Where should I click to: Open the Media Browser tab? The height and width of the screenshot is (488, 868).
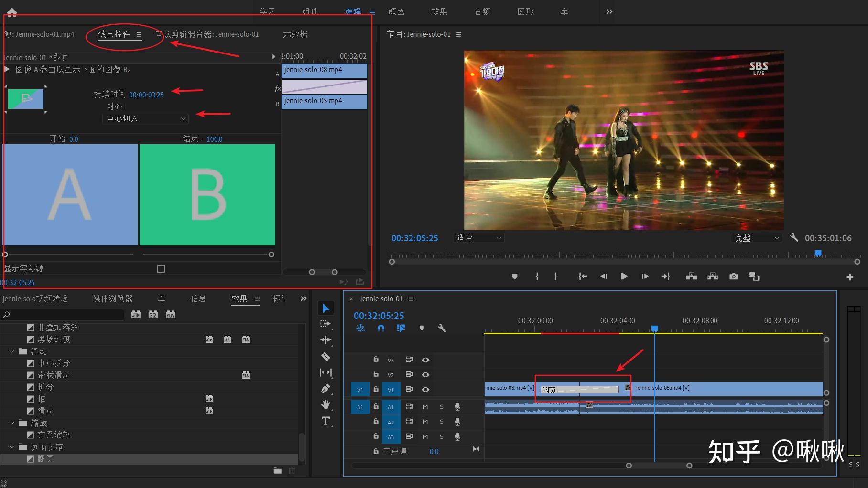(113, 298)
